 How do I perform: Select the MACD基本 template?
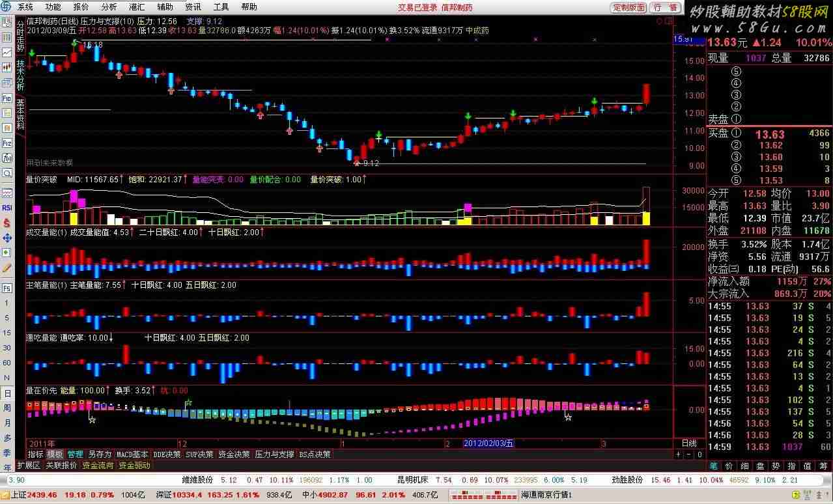click(132, 455)
